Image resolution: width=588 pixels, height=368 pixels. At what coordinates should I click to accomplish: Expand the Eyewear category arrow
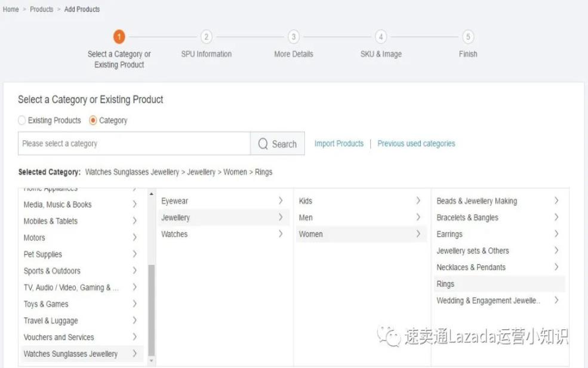281,201
